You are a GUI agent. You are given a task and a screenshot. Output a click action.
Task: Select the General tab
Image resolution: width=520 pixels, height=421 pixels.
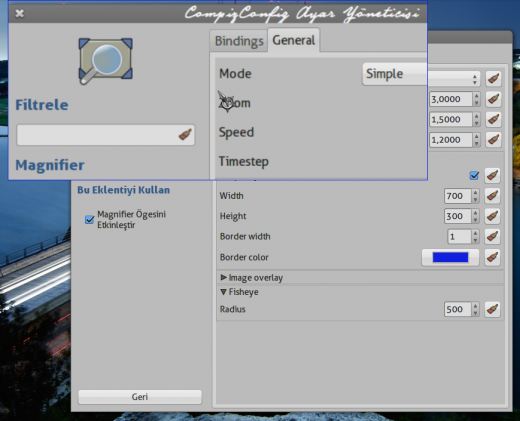[294, 40]
